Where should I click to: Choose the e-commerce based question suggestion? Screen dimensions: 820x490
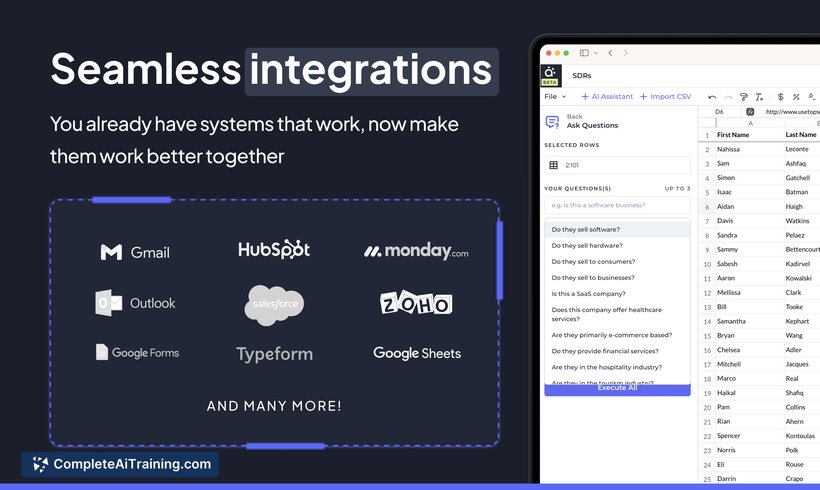tap(617, 335)
